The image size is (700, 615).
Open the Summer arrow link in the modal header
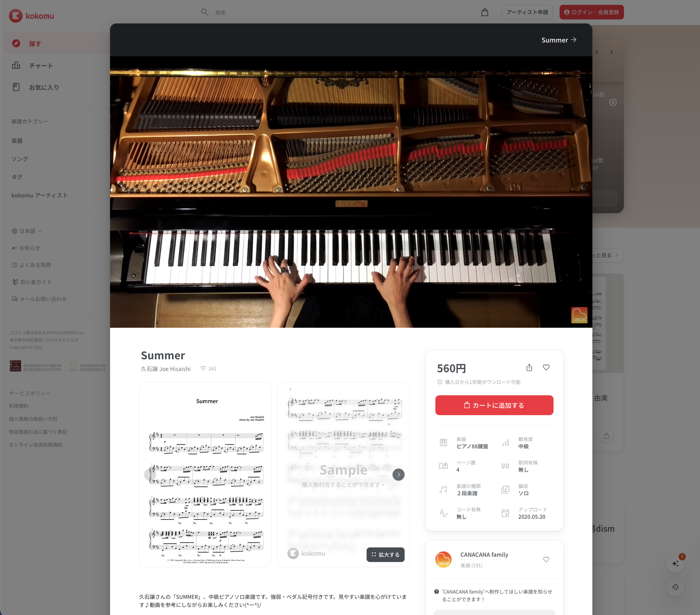pos(559,40)
